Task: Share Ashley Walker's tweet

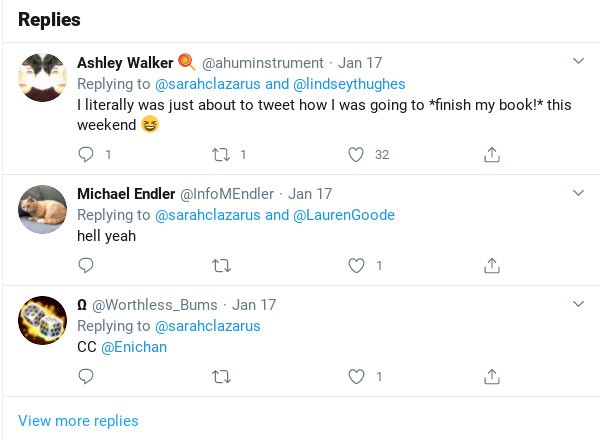Action: click(491, 155)
